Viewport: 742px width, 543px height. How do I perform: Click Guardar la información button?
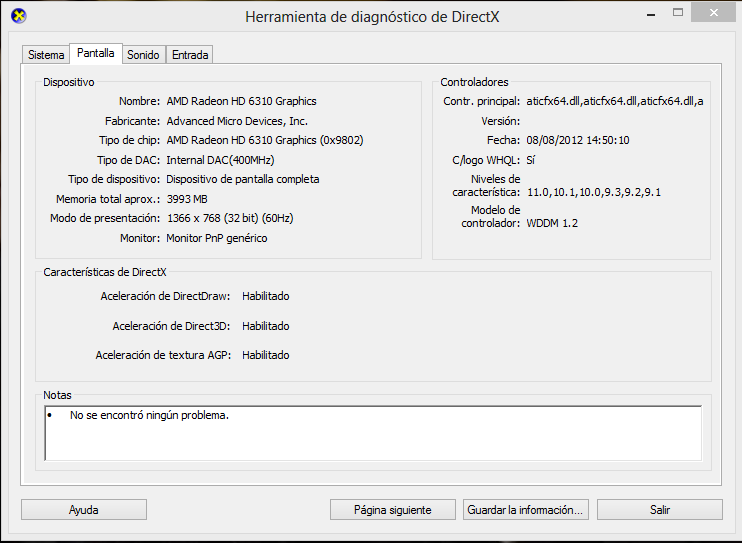(526, 510)
